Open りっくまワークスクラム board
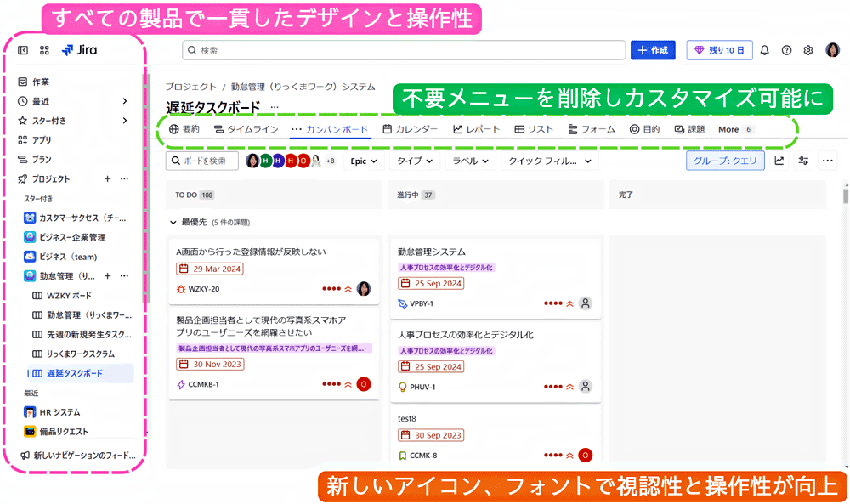Screen dimensions: 850x504 pos(74,354)
